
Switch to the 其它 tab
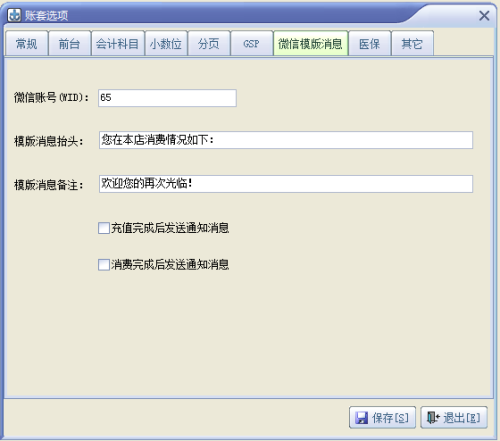tap(412, 43)
